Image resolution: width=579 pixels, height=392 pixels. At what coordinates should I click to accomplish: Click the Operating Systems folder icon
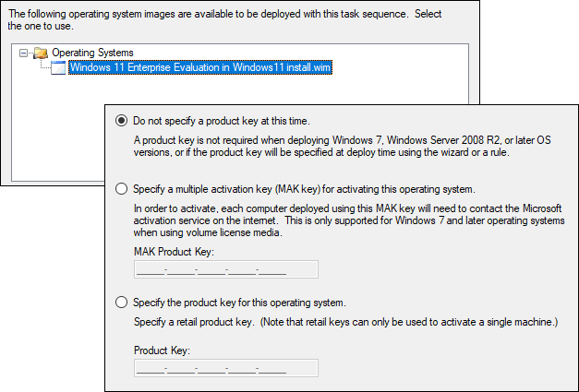click(x=41, y=53)
